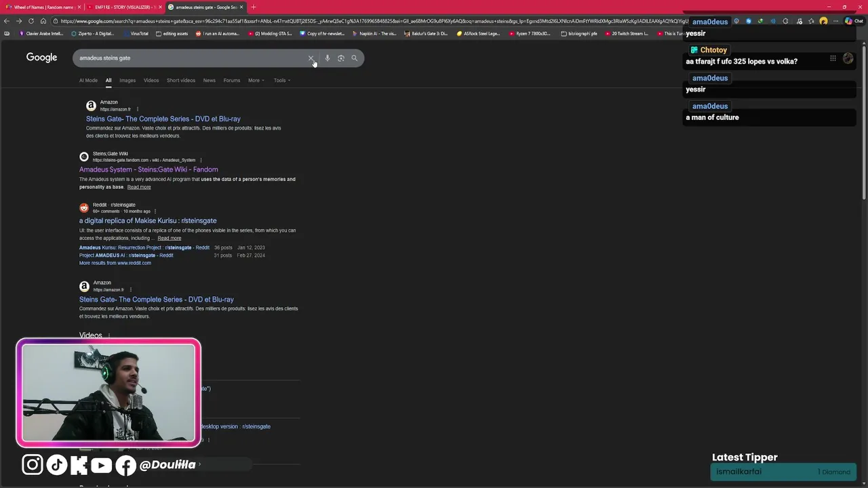Select the Forums search tab

click(232, 81)
